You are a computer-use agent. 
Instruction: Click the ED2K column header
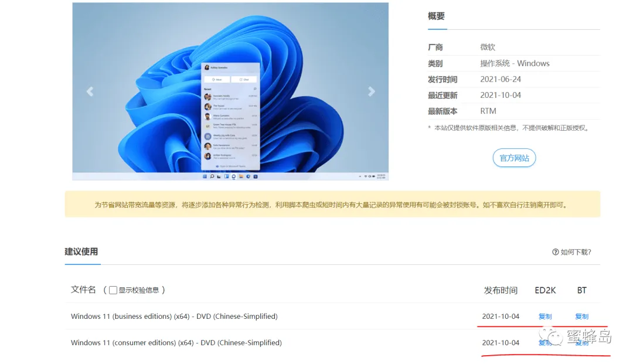pyautogui.click(x=545, y=291)
